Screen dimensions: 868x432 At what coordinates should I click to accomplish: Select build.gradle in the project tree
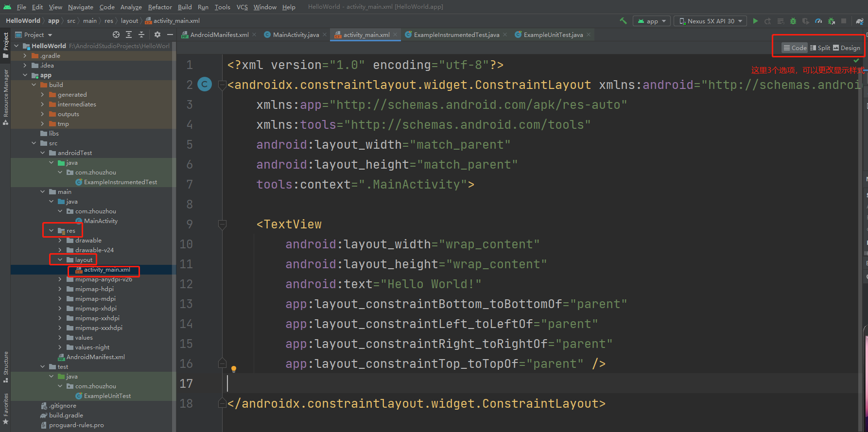point(66,415)
